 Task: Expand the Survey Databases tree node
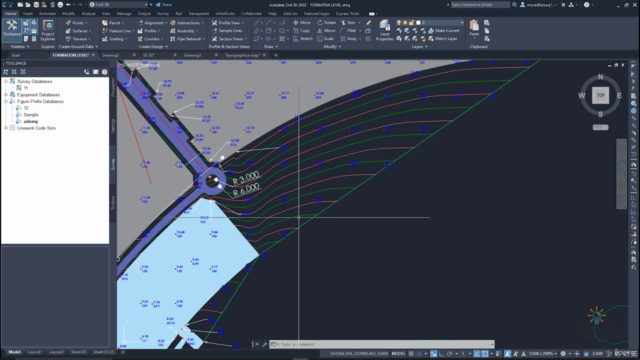[x=6, y=81]
